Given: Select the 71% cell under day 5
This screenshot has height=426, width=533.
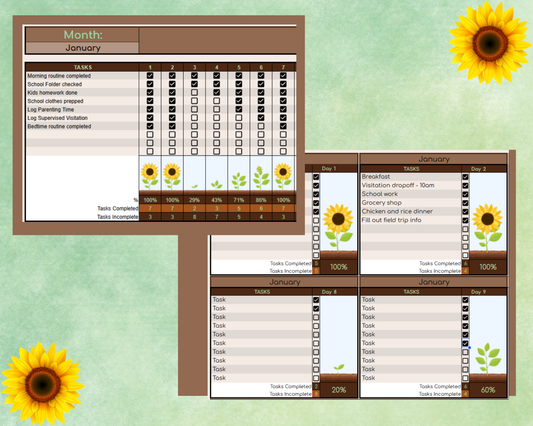Looking at the screenshot, I should point(239,200).
